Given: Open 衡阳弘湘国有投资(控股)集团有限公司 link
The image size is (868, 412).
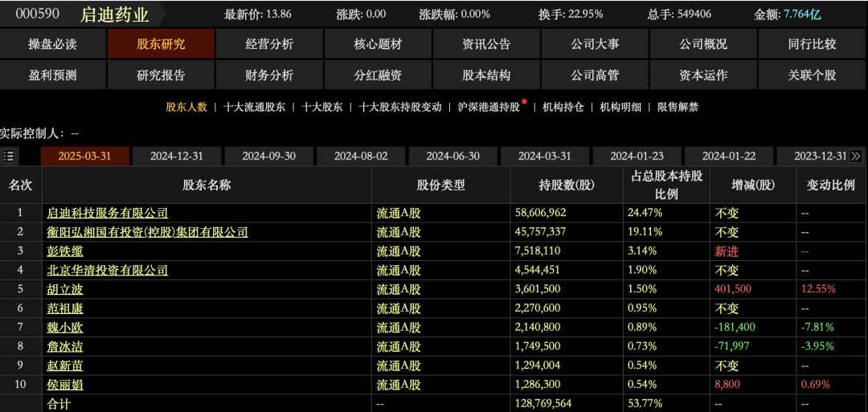Looking at the screenshot, I should [147, 232].
